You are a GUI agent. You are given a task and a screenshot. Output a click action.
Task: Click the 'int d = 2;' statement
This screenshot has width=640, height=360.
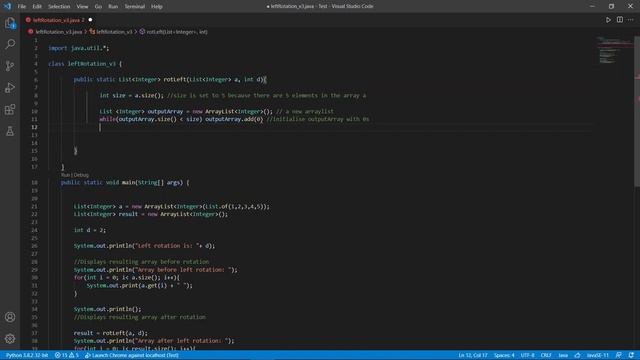89,230
